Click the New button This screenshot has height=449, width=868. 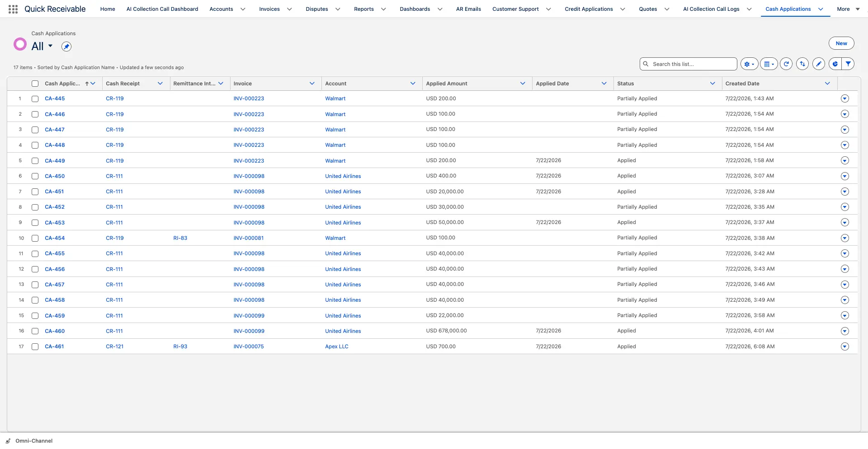click(841, 43)
